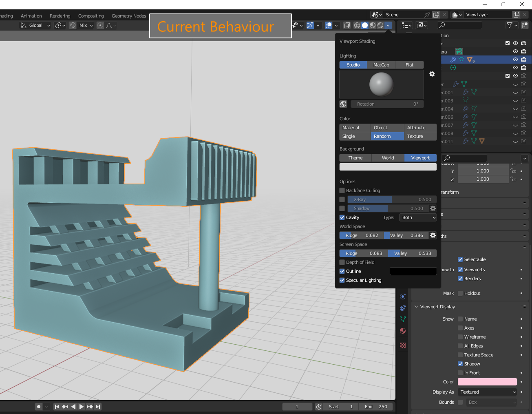Viewport: 532px width, 414px height.
Task: Open the Display As dropdown set to Textured
Action: pos(488,392)
